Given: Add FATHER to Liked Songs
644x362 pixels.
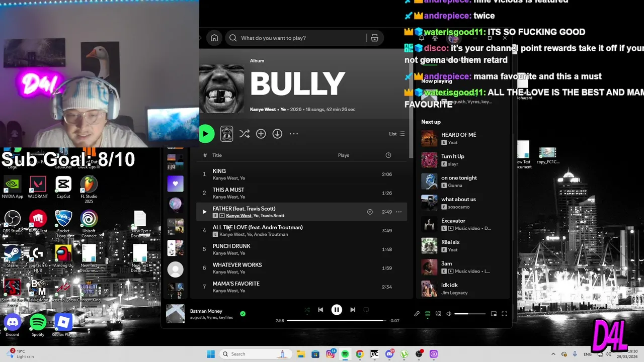Looking at the screenshot, I should tap(370, 212).
